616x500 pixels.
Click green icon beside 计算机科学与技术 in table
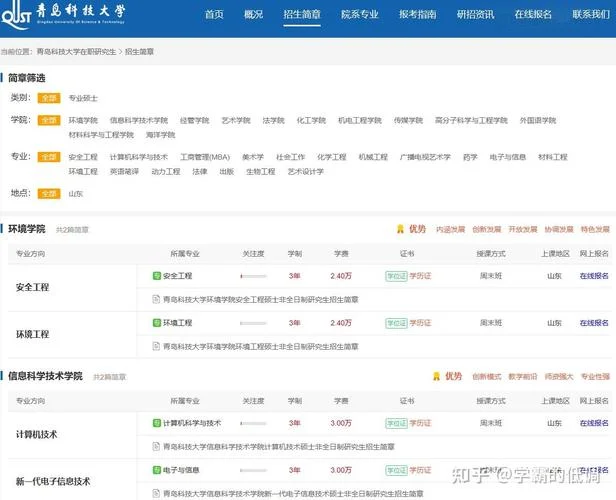coord(157,423)
